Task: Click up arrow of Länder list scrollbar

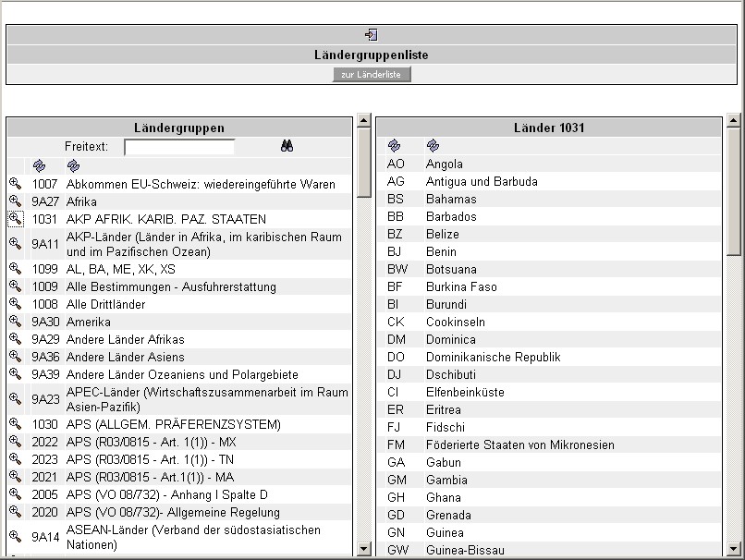Action: (734, 121)
